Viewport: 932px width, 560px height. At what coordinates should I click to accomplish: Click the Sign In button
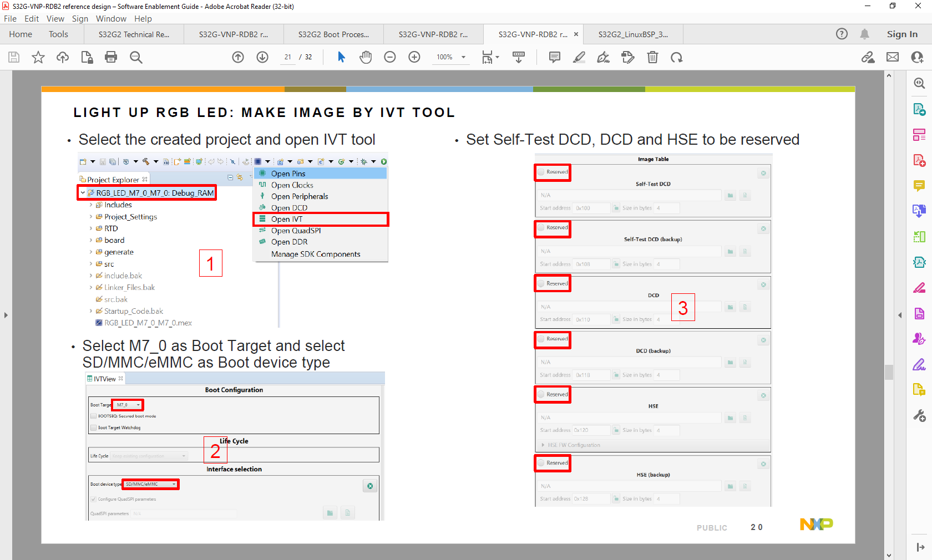pyautogui.click(x=901, y=34)
